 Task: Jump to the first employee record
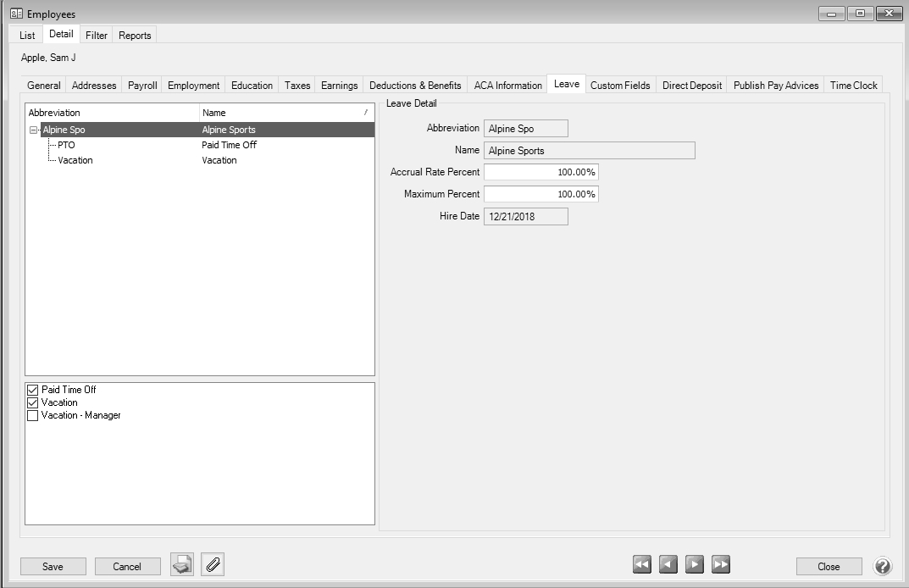pyautogui.click(x=642, y=565)
